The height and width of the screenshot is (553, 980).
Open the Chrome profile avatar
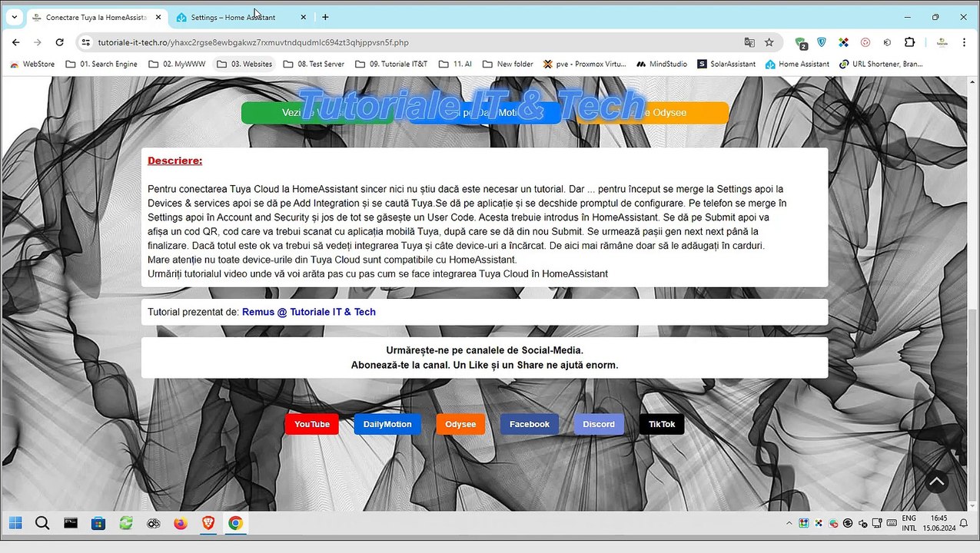tap(942, 42)
